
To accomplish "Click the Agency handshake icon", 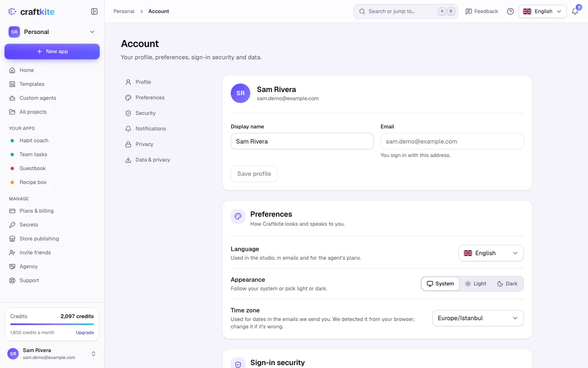I will tap(12, 267).
